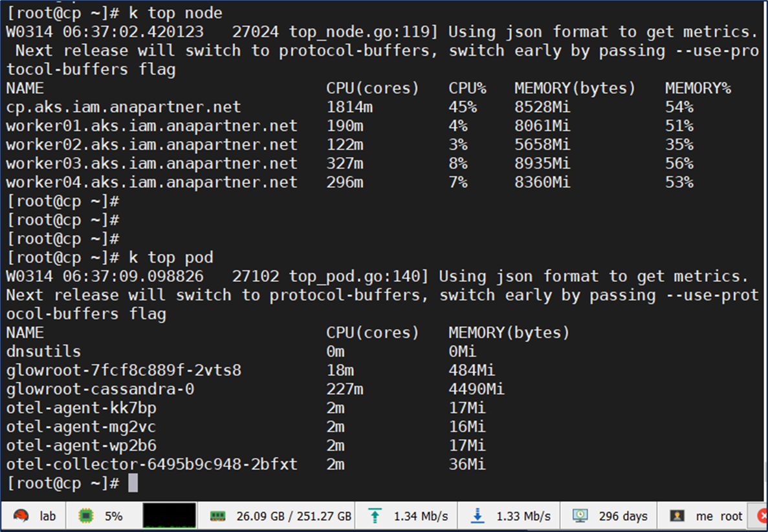The image size is (768, 532).
Task: Click the 1.33 Mb/s download speed
Action: (x=523, y=516)
